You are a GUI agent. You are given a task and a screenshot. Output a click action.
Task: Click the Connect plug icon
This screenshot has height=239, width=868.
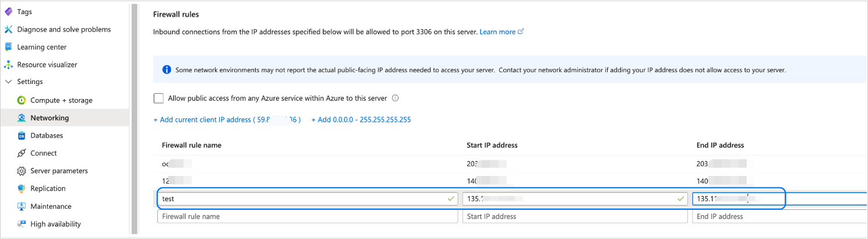click(22, 153)
